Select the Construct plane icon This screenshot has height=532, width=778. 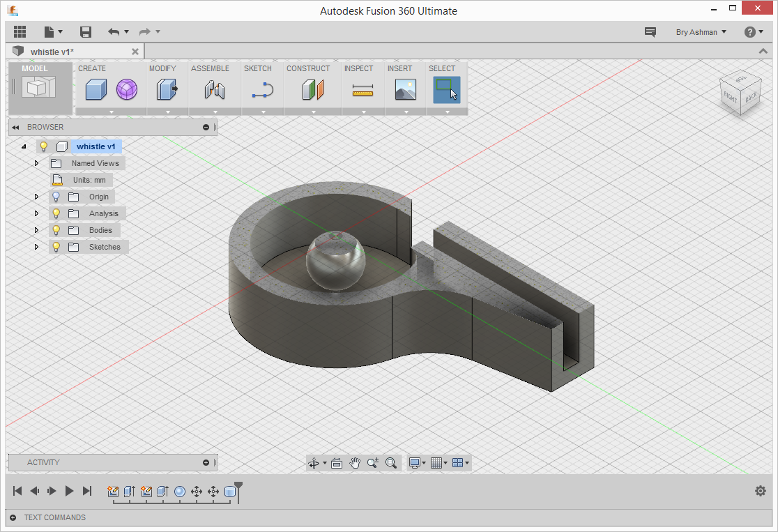pos(313,89)
